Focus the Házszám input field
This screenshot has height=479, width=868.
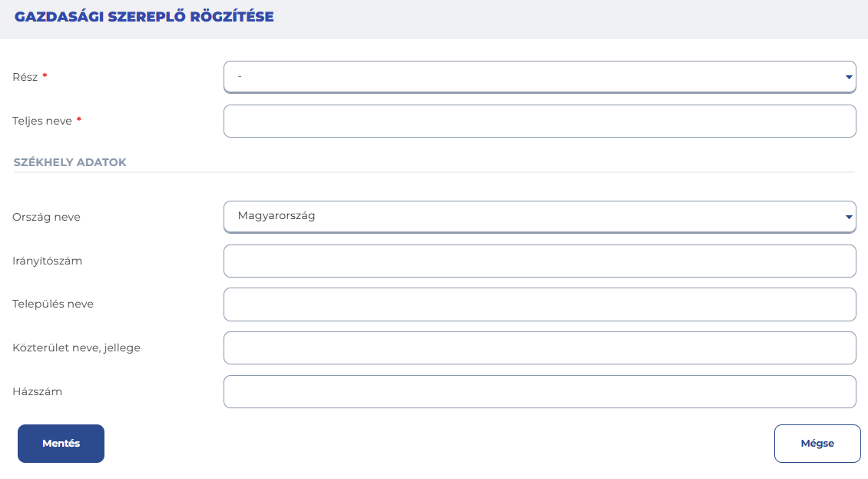[540, 392]
